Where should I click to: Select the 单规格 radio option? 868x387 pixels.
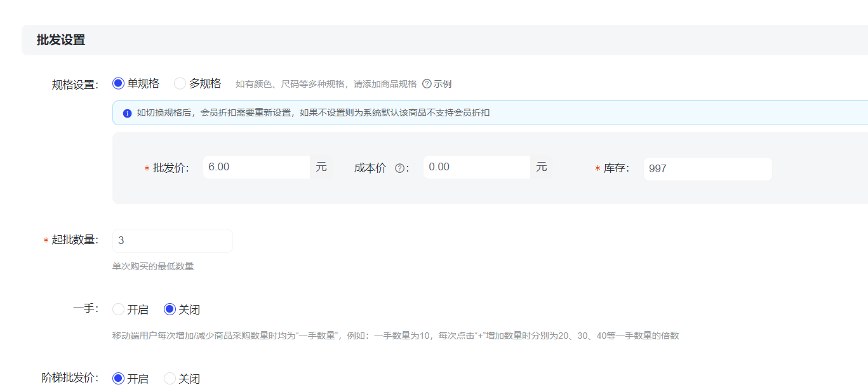[x=118, y=83]
